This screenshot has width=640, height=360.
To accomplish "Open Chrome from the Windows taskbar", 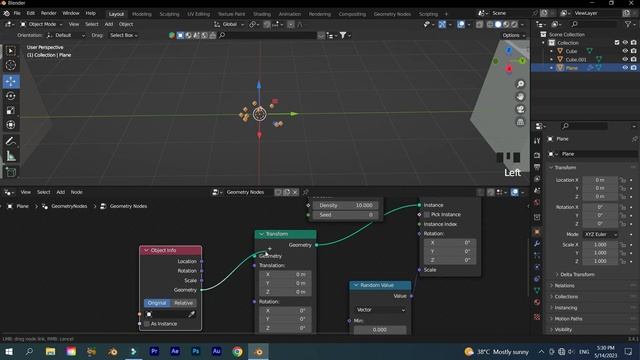I will (237, 351).
